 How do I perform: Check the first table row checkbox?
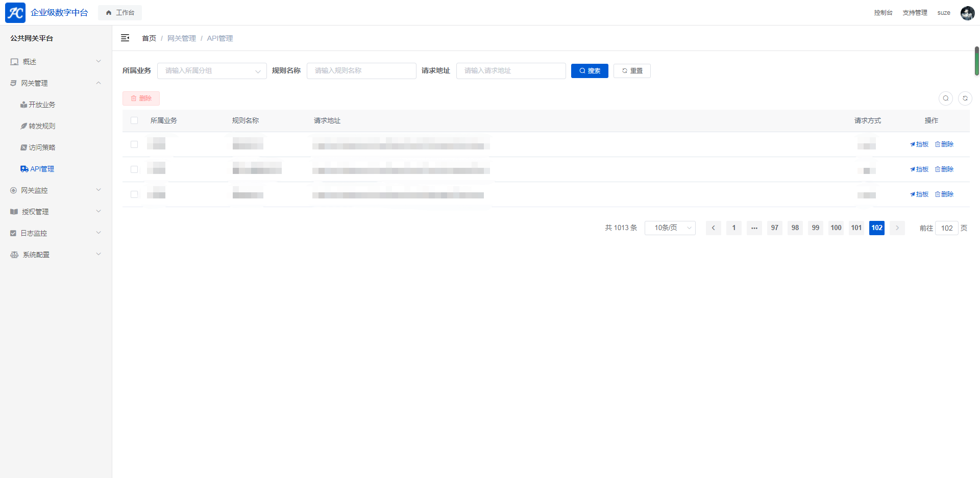134,144
